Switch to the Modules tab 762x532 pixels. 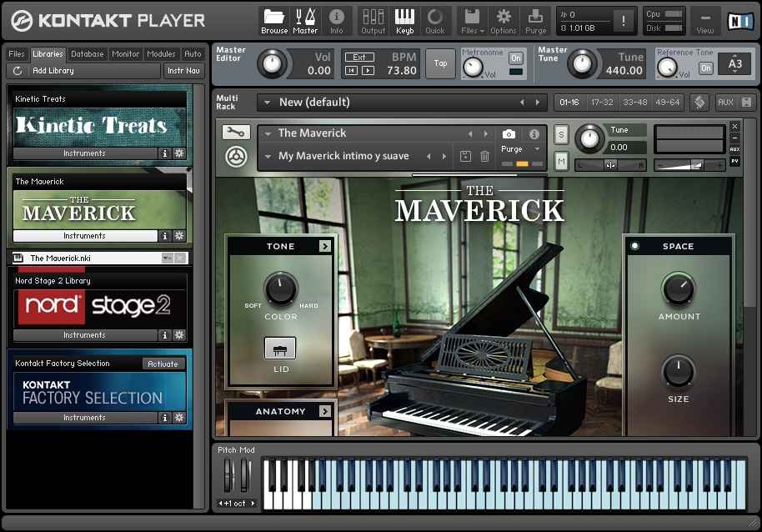(x=161, y=54)
